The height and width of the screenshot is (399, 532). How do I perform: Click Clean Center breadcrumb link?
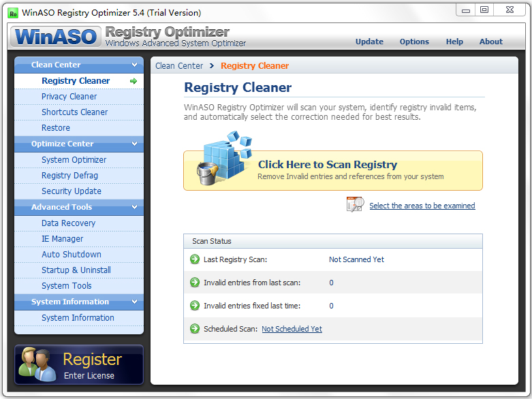[179, 66]
